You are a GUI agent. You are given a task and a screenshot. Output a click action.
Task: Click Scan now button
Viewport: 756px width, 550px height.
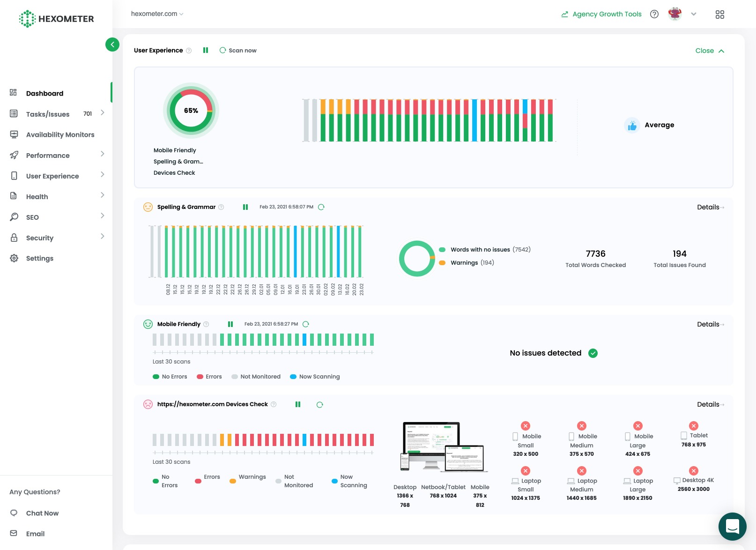click(238, 51)
